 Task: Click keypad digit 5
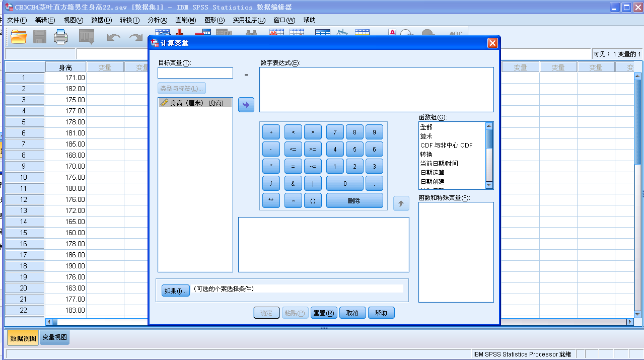354,150
